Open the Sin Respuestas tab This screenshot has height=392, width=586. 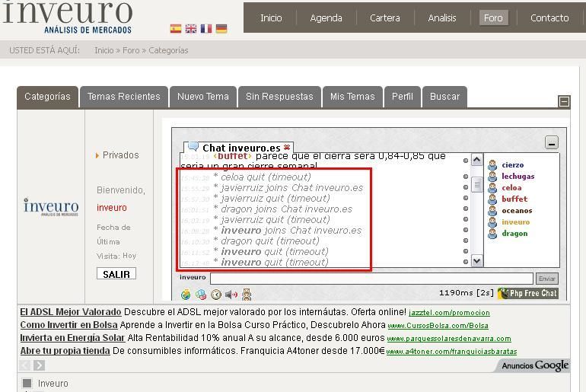(x=279, y=97)
